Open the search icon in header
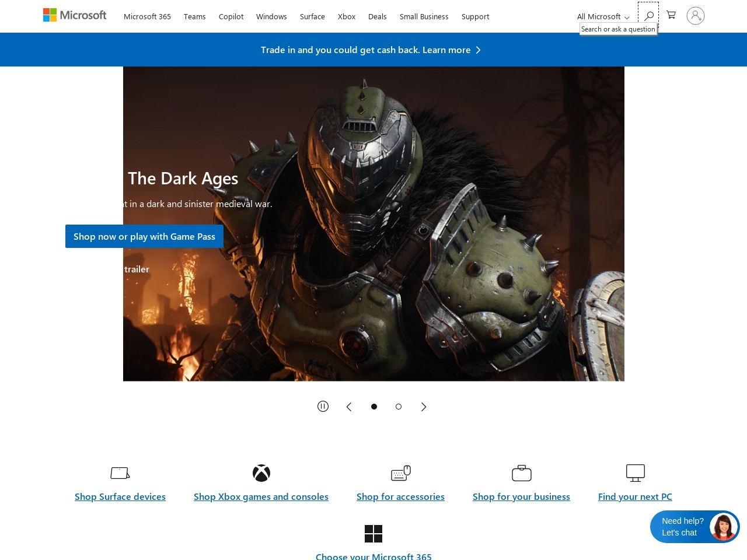 click(648, 16)
